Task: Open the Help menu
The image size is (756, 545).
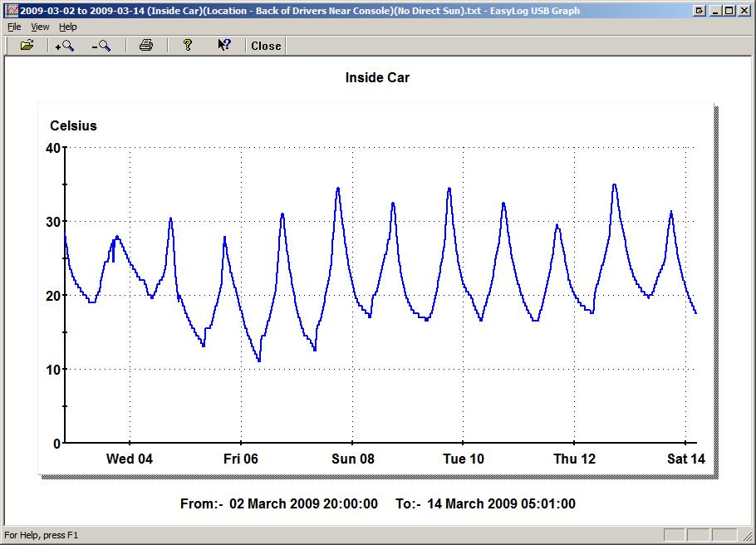Action: pyautogui.click(x=67, y=27)
